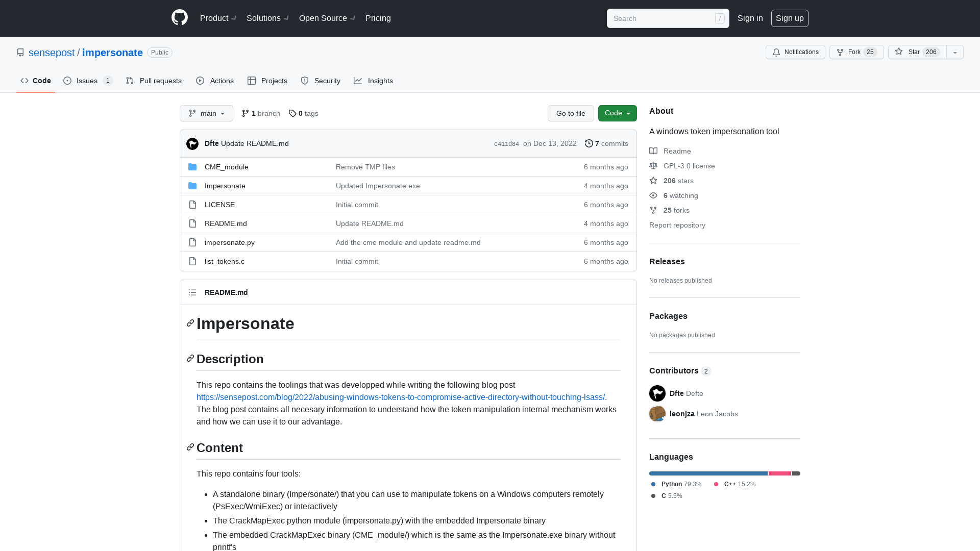Click the LICENSE file icon
980x551 pixels.
pyautogui.click(x=192, y=205)
